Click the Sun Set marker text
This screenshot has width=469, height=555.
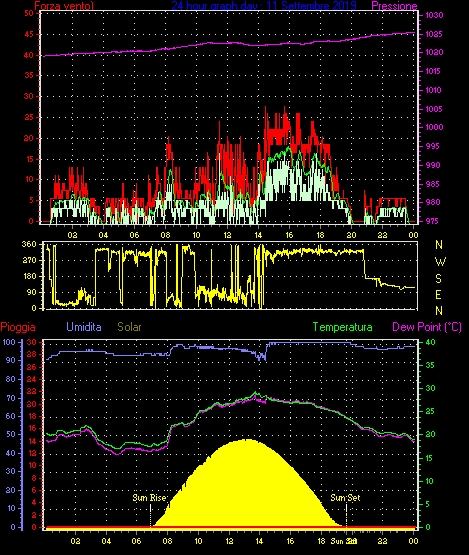click(x=345, y=498)
